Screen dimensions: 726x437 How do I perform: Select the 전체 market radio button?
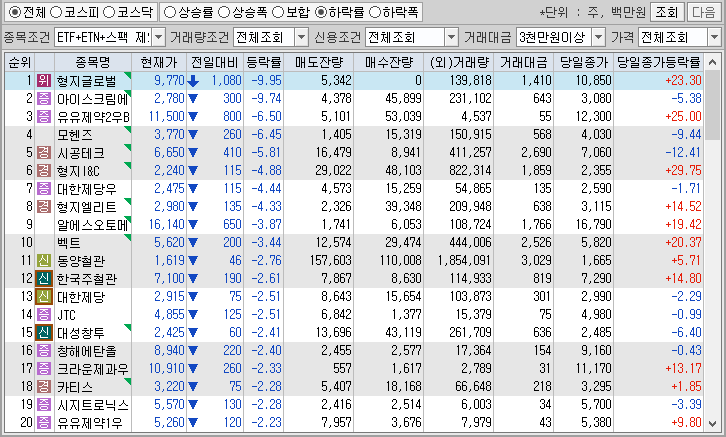15,12
